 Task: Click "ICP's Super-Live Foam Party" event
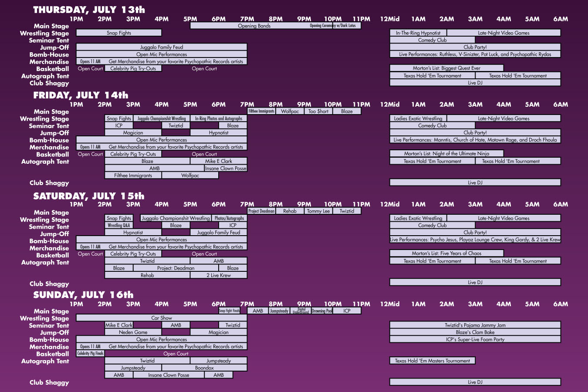[475, 339]
